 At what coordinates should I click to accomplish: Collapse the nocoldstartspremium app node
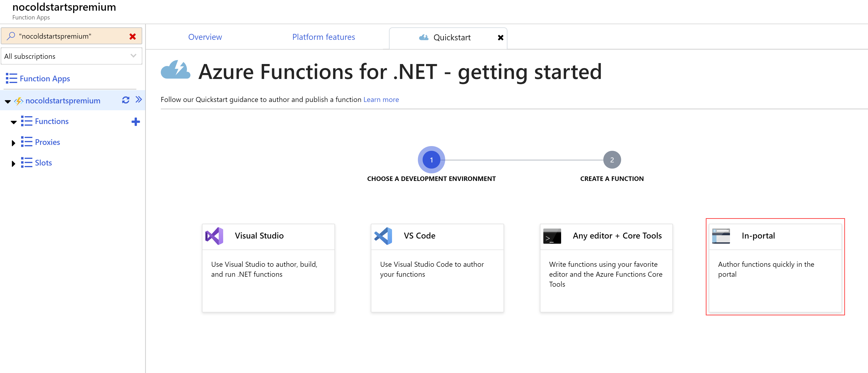(x=8, y=101)
